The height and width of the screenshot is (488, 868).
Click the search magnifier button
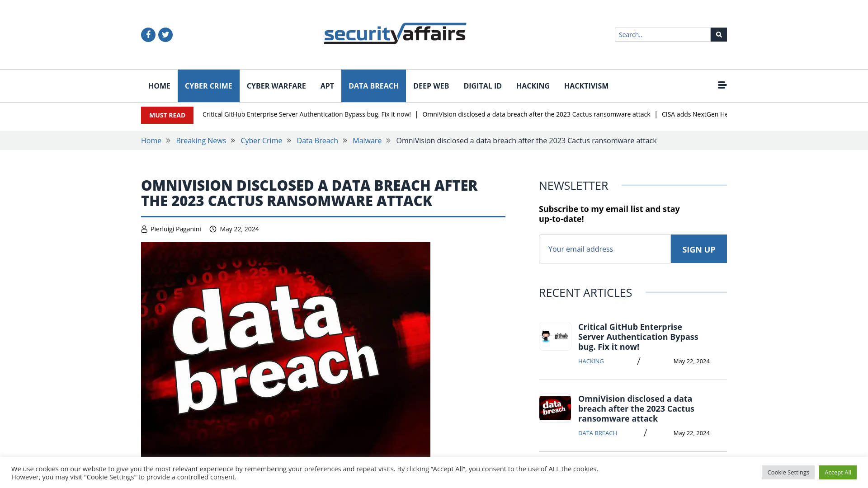point(718,34)
